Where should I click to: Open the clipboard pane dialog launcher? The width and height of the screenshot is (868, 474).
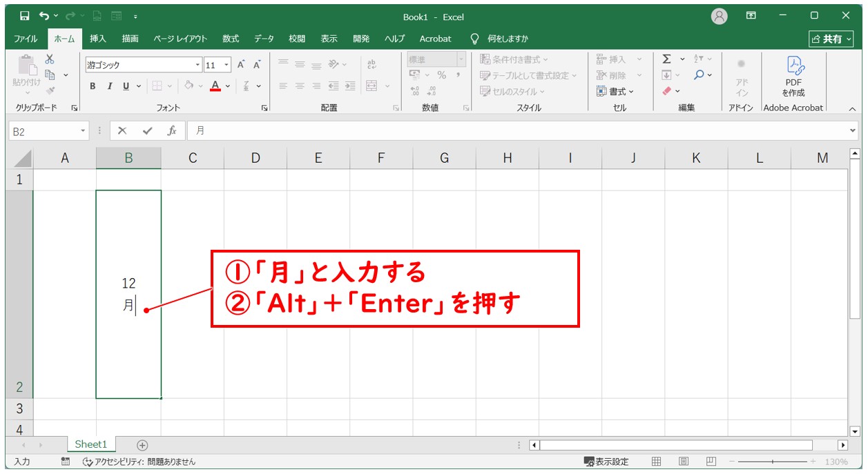pos(75,108)
